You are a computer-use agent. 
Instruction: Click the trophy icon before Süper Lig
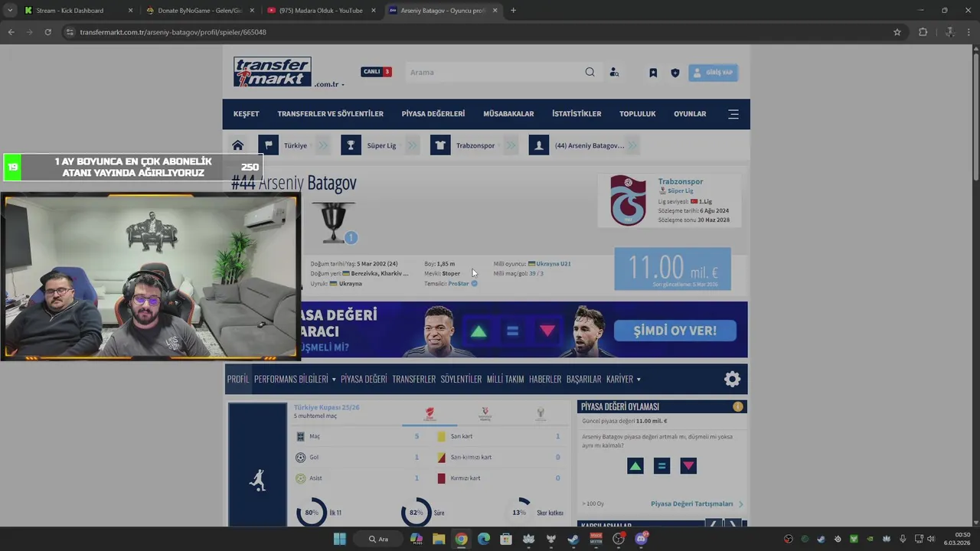pyautogui.click(x=351, y=145)
